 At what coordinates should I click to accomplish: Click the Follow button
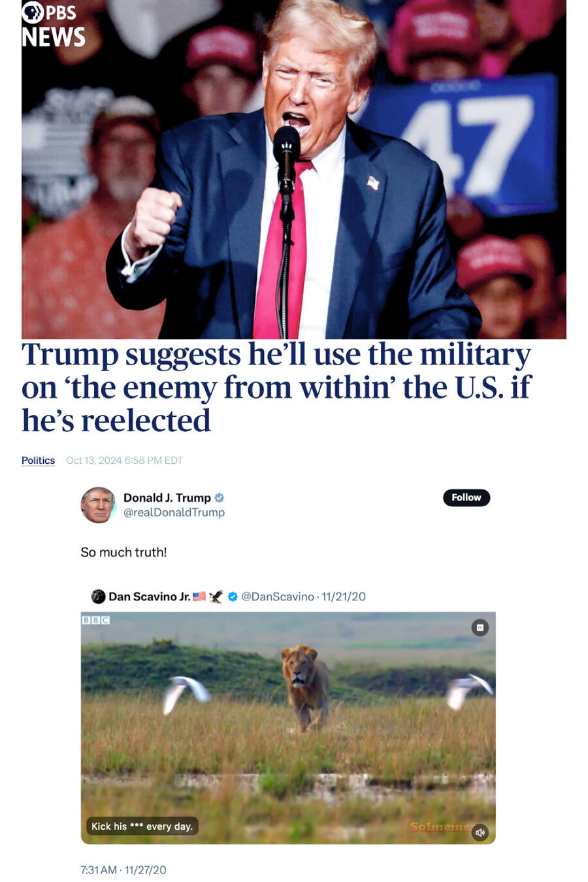point(466,497)
